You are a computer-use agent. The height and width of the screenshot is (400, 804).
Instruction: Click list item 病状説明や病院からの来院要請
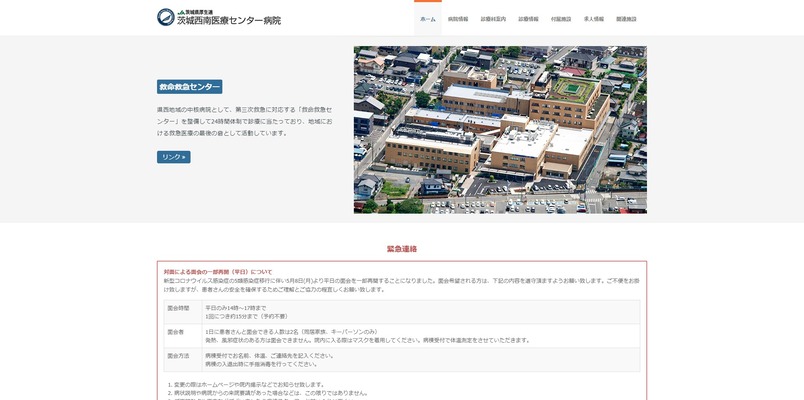tap(271, 393)
